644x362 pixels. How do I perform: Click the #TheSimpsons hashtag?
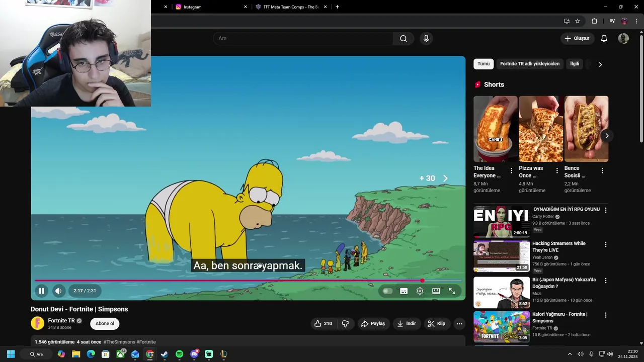(x=119, y=342)
